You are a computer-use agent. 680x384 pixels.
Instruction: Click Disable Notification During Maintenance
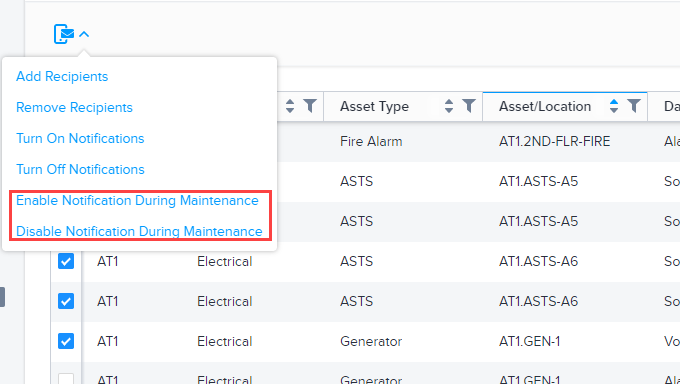[139, 231]
